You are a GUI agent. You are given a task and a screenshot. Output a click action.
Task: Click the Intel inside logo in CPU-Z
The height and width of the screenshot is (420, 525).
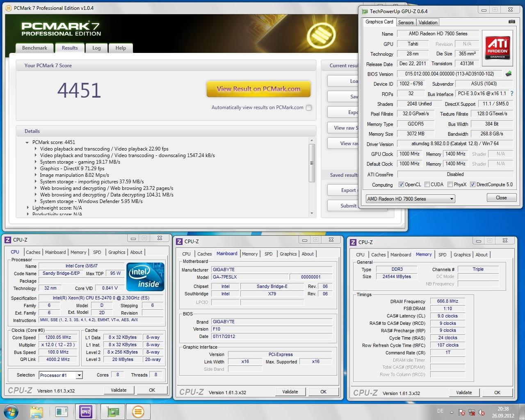coord(146,277)
